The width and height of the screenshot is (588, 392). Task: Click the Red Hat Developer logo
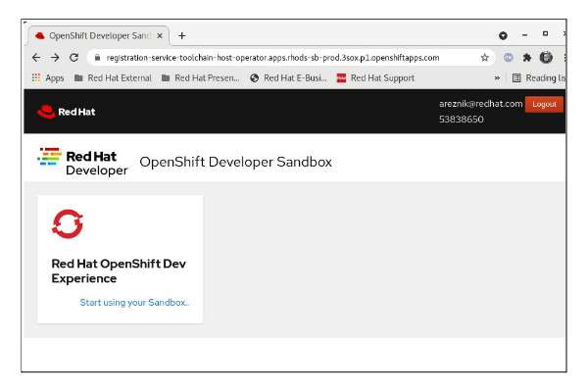(x=83, y=162)
